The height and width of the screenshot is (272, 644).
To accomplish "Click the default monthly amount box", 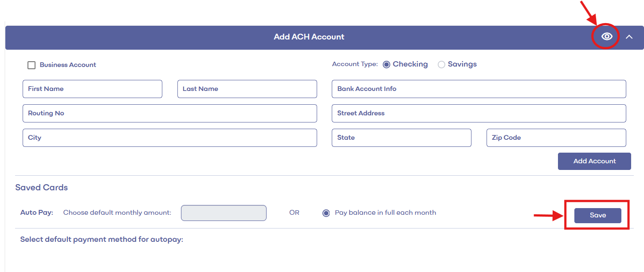I will (224, 213).
